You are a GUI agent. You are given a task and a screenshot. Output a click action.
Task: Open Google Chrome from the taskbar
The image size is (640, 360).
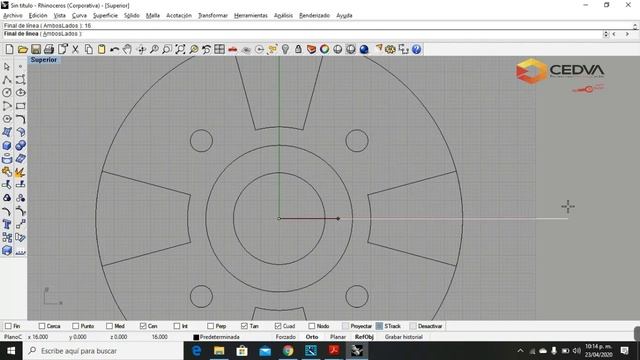[x=288, y=351]
